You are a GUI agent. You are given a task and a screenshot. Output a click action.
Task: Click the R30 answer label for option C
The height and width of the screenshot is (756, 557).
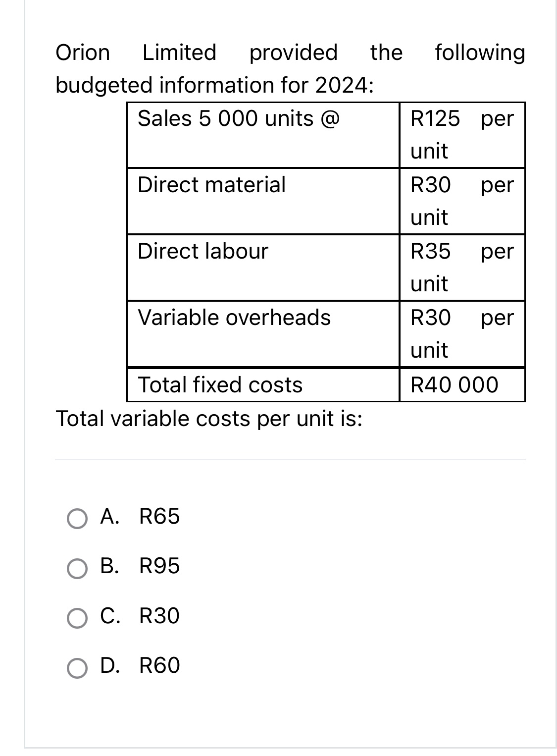coord(159,616)
